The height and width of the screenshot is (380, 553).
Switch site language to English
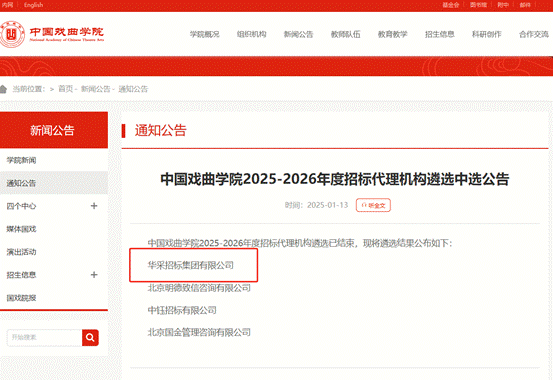34,5
